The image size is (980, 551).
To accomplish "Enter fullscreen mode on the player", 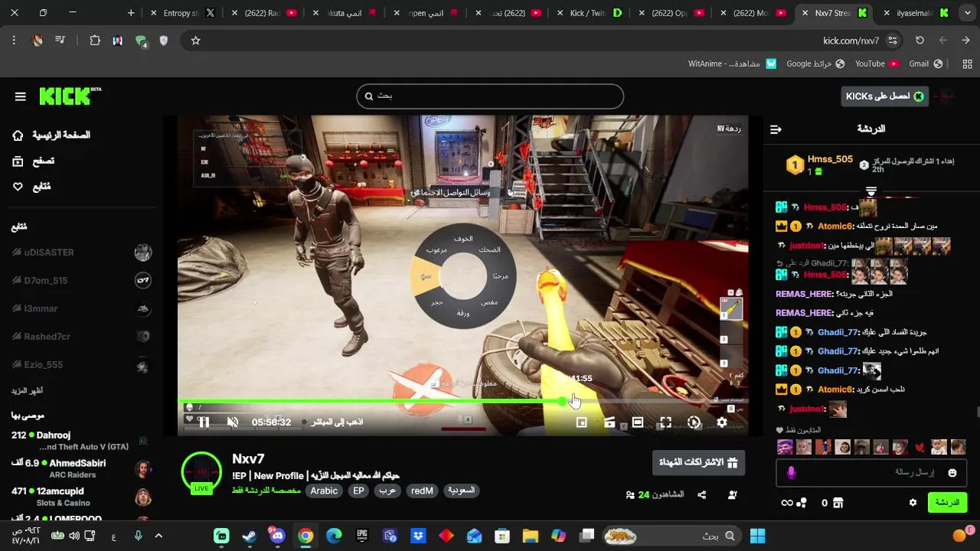I will point(665,422).
